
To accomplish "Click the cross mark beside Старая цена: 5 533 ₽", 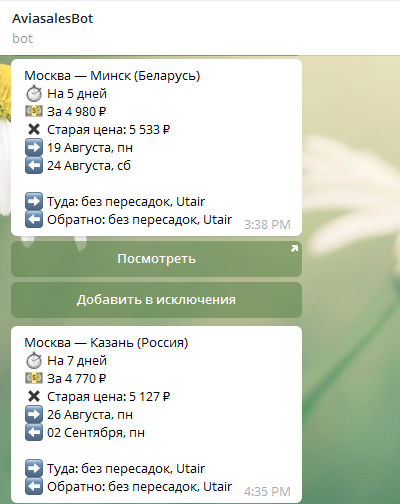I will [34, 129].
